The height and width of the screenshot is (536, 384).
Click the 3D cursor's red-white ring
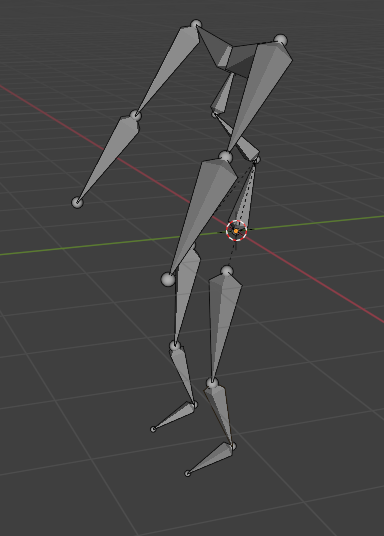point(236,231)
